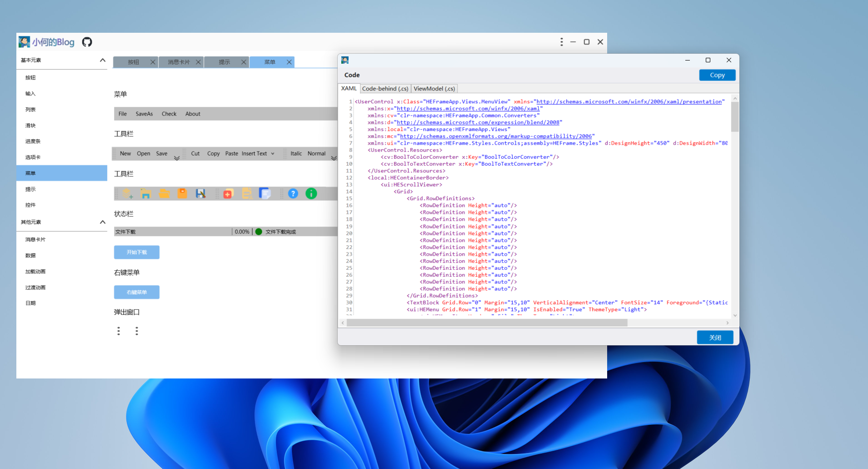
Task: Click the Code window title bar app icon
Action: [345, 60]
